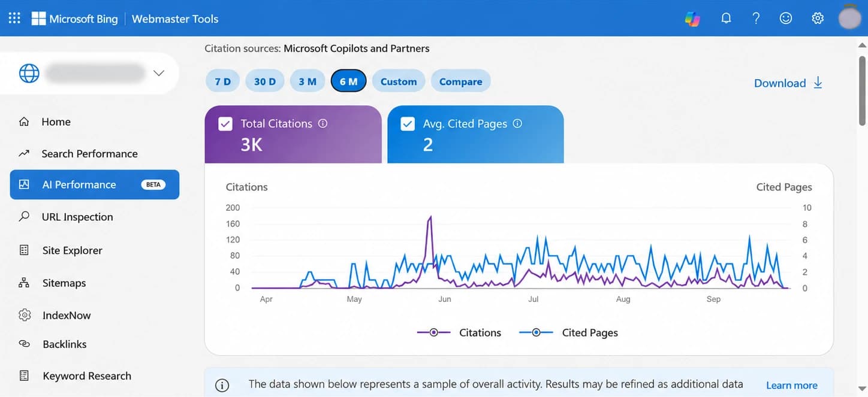The height and width of the screenshot is (397, 868).
Task: Click the Avg. Cited Pages card
Action: [x=475, y=134]
